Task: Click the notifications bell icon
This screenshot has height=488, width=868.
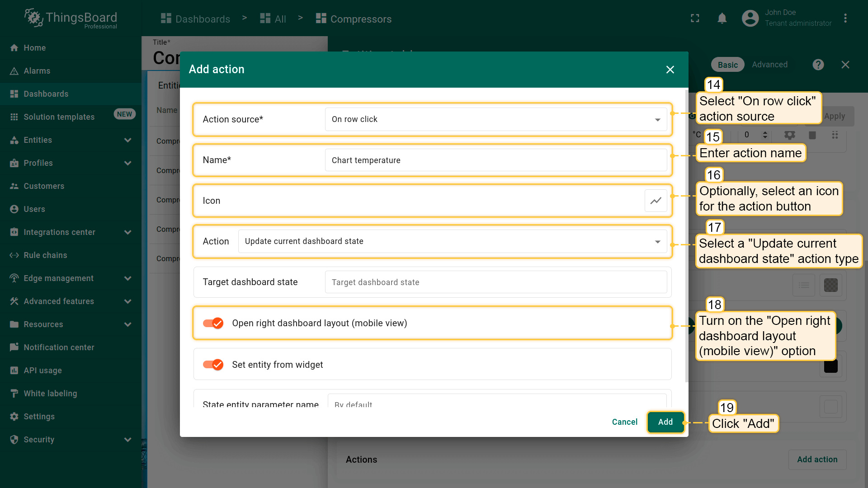Action: tap(722, 19)
